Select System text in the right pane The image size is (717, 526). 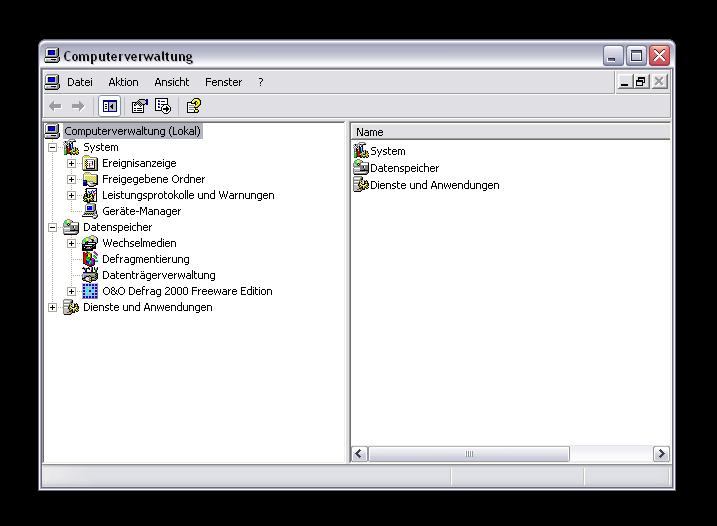(x=388, y=151)
